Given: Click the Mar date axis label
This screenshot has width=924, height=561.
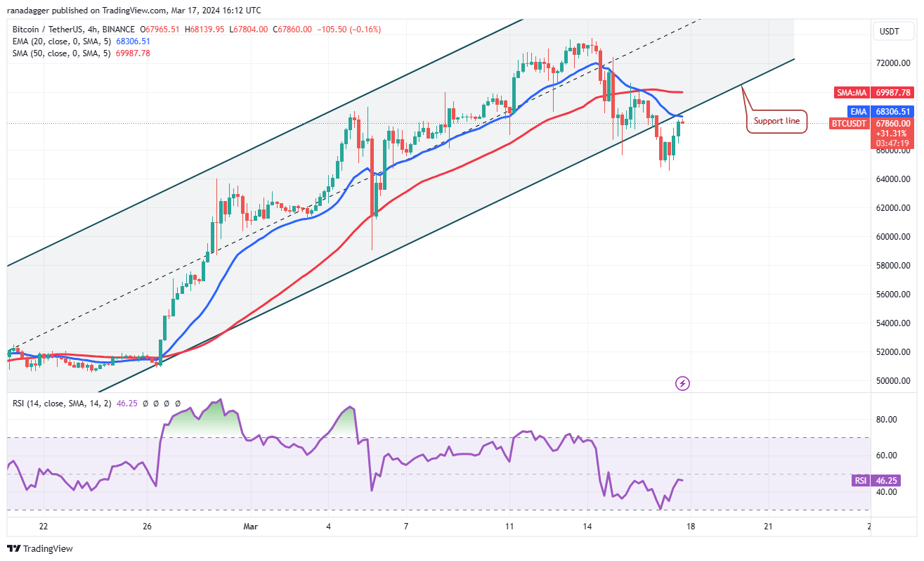Looking at the screenshot, I should (x=250, y=527).
